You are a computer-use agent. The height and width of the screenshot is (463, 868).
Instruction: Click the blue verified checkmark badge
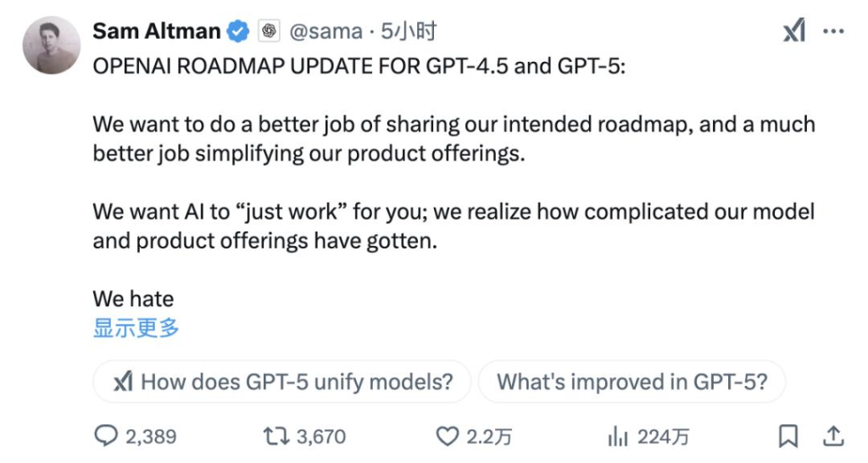238,32
